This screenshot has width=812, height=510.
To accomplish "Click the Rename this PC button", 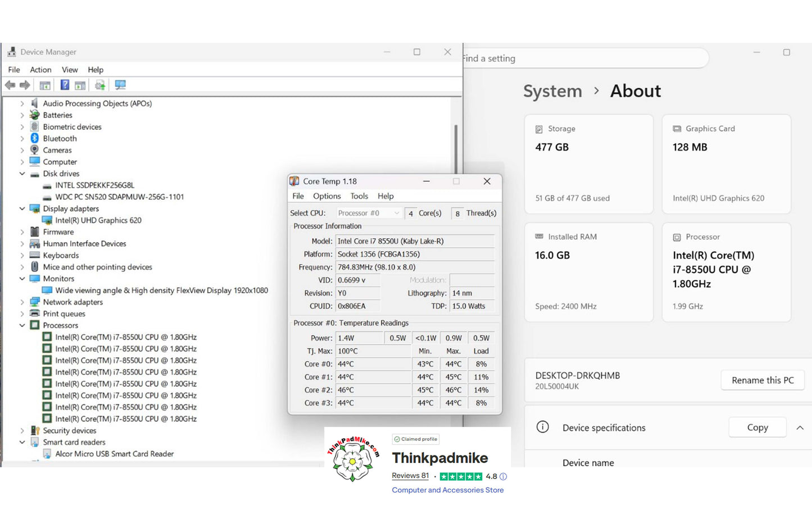I will coord(763,380).
